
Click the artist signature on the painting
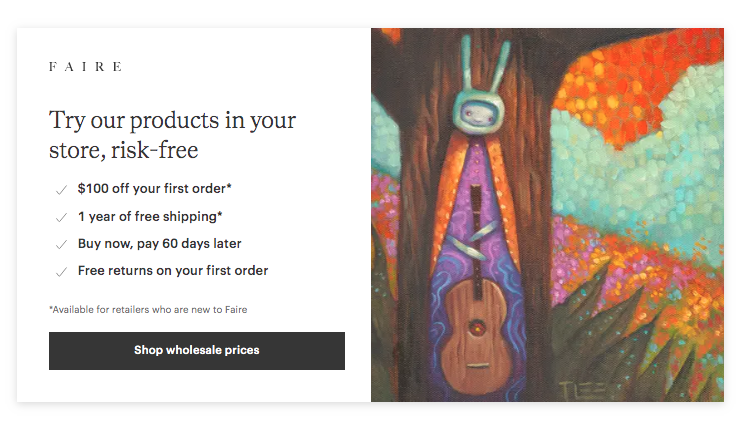(x=583, y=389)
